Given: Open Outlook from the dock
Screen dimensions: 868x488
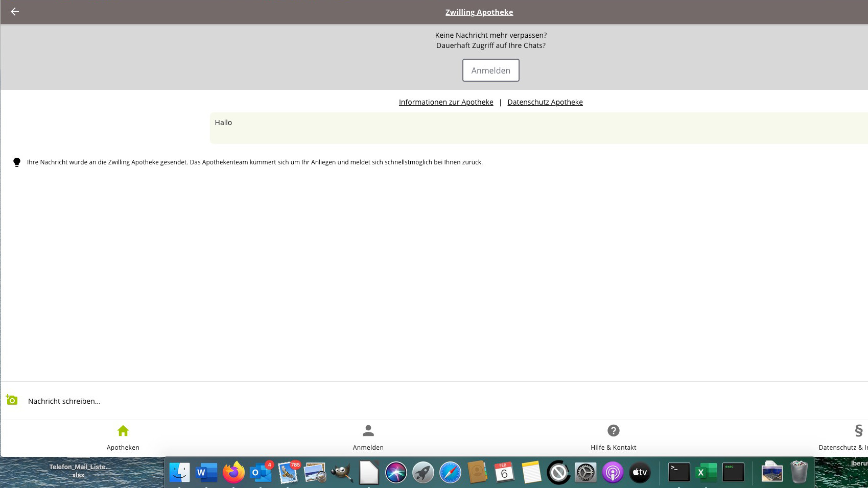Looking at the screenshot, I should pyautogui.click(x=261, y=472).
